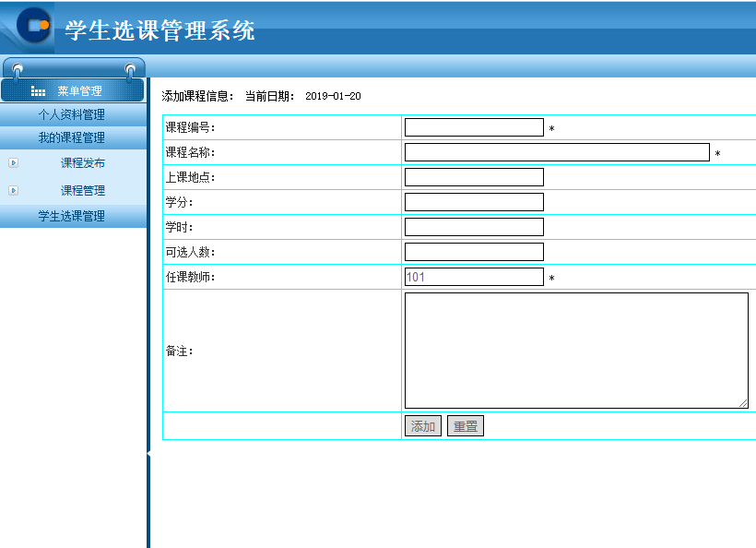Select 课程管理 submenu link
Image resolution: width=756 pixels, height=548 pixels.
point(83,191)
